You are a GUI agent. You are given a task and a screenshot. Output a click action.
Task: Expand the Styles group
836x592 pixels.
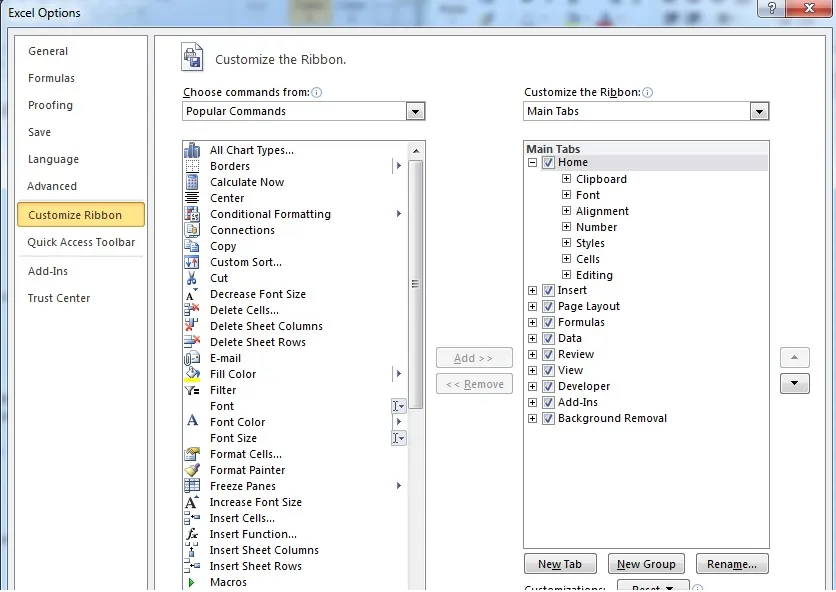coord(566,243)
